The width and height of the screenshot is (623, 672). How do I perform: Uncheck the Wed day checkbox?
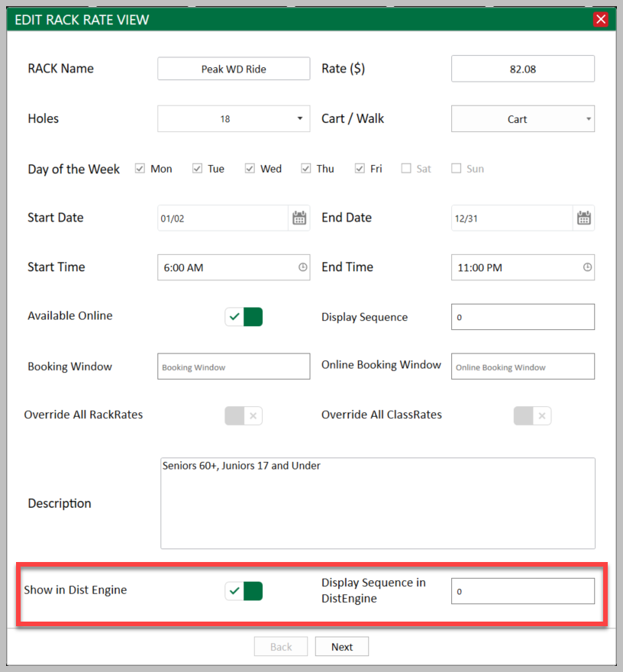coord(250,169)
